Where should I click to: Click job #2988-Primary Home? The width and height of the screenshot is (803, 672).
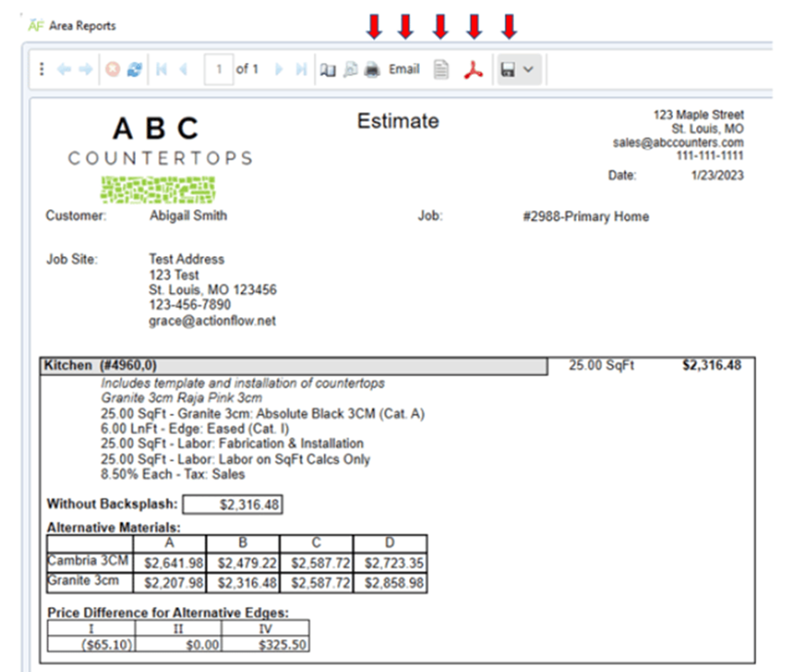586,217
